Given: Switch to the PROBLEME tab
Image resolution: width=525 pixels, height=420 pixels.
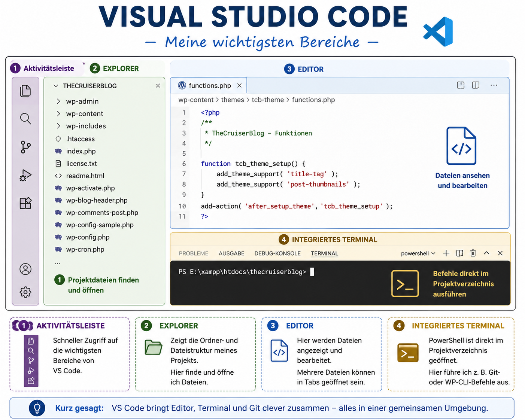Looking at the screenshot, I should pyautogui.click(x=193, y=253).
